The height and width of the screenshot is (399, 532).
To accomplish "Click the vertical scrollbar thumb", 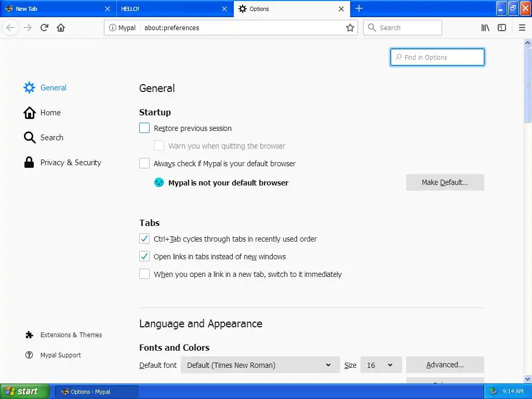I will point(527,85).
